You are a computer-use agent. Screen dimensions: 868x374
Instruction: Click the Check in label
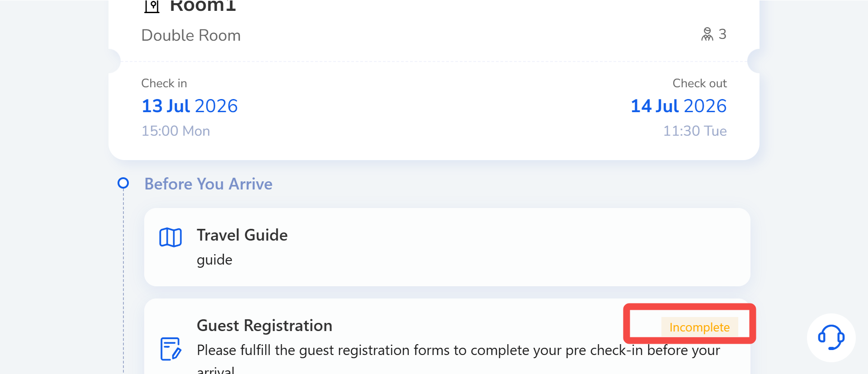(164, 83)
